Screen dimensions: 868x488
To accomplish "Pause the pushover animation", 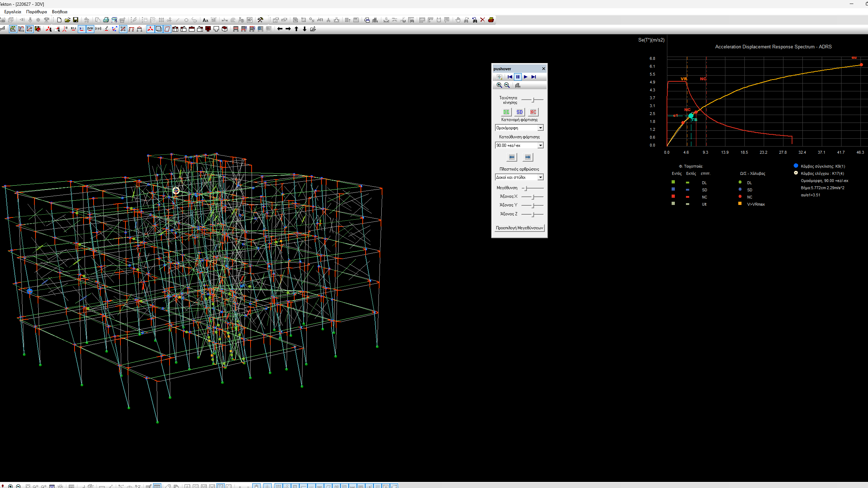I will click(518, 77).
